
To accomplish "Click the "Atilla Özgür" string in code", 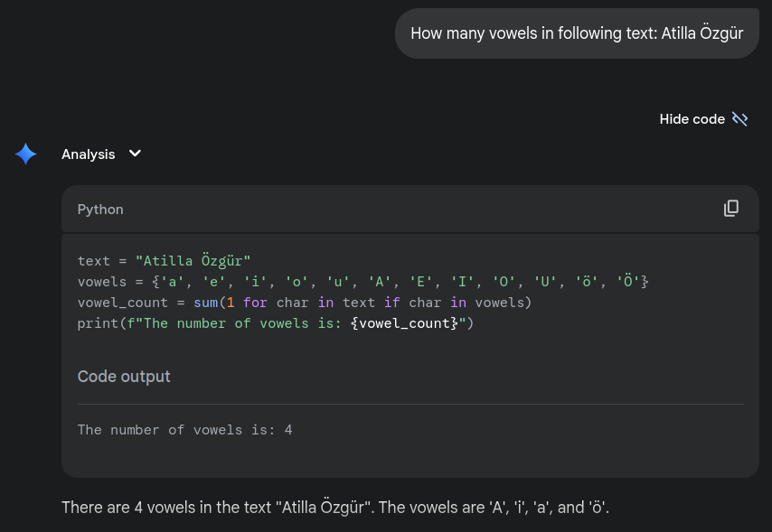I will (x=193, y=260).
